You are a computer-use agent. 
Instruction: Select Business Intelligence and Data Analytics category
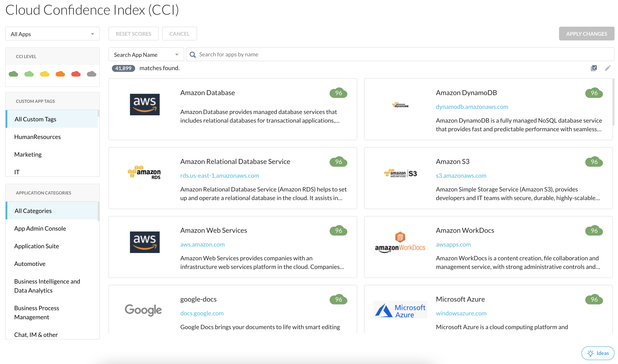[x=52, y=286]
